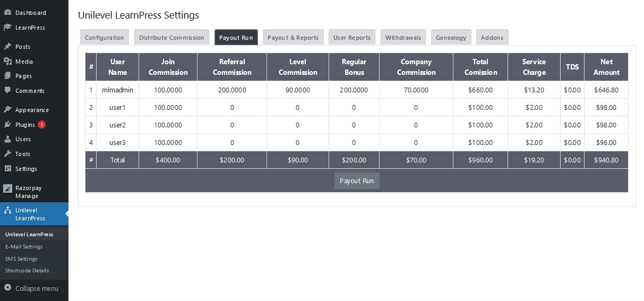The image size is (644, 301).
Task: Click the Plugins plug icon
Action: click(x=7, y=125)
